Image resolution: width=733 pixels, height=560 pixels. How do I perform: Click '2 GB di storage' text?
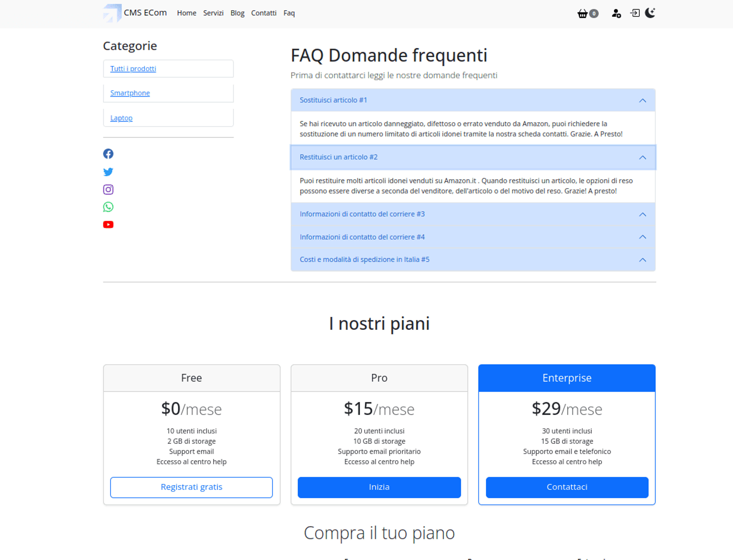pyautogui.click(x=191, y=441)
